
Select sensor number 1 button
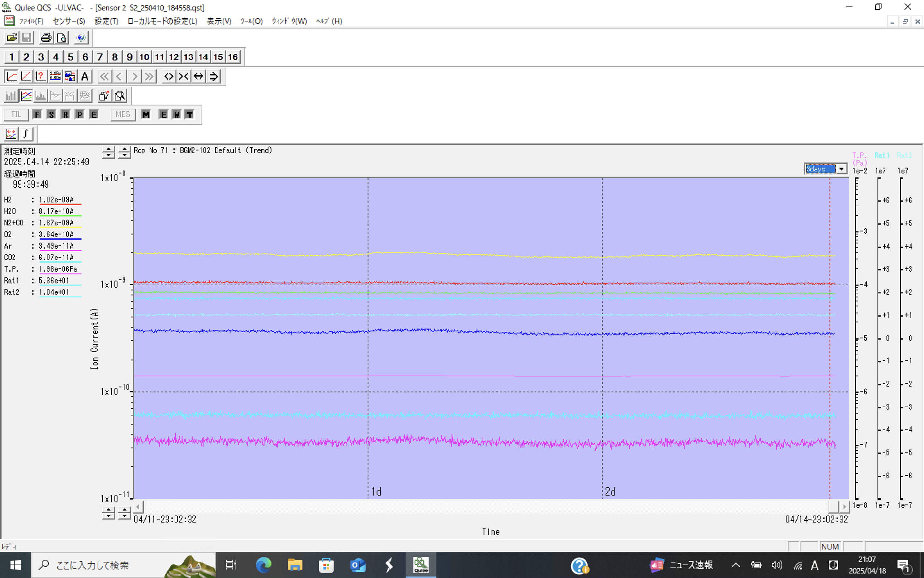click(12, 57)
